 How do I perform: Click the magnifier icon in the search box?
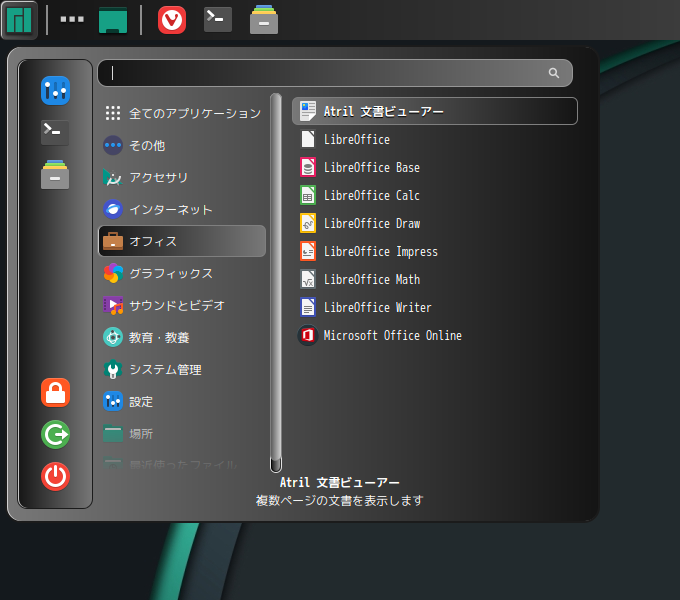554,73
